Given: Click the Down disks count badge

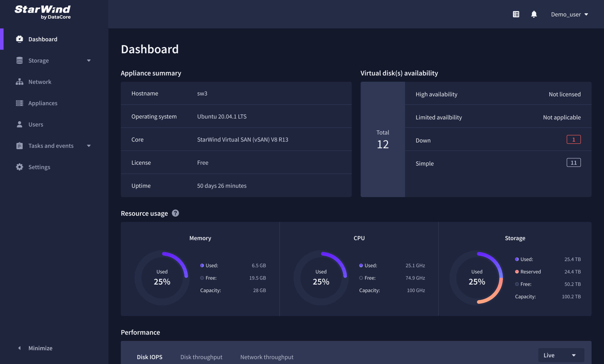Looking at the screenshot, I should (x=573, y=140).
